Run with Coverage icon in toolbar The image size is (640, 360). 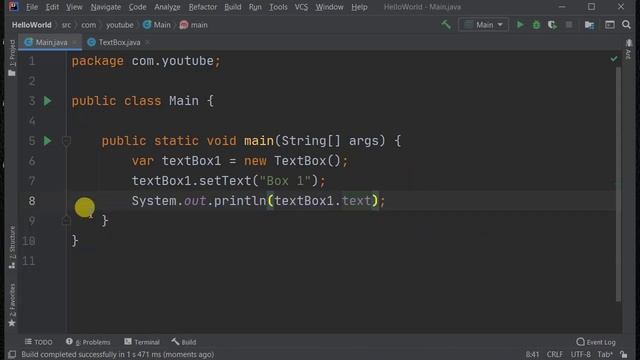click(552, 25)
